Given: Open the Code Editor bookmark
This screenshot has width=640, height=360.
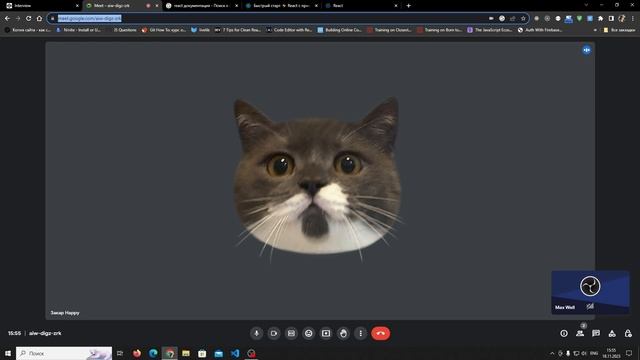Looking at the screenshot, I should [x=289, y=30].
